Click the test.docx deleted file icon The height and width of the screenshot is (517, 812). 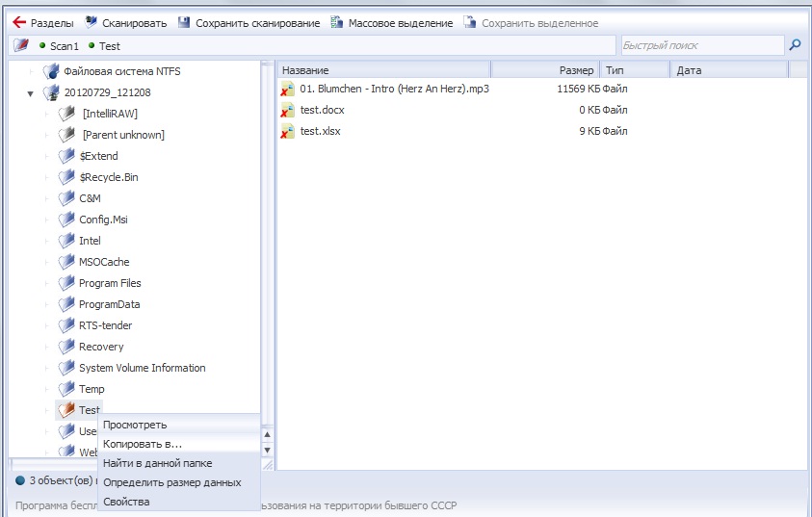pos(287,110)
